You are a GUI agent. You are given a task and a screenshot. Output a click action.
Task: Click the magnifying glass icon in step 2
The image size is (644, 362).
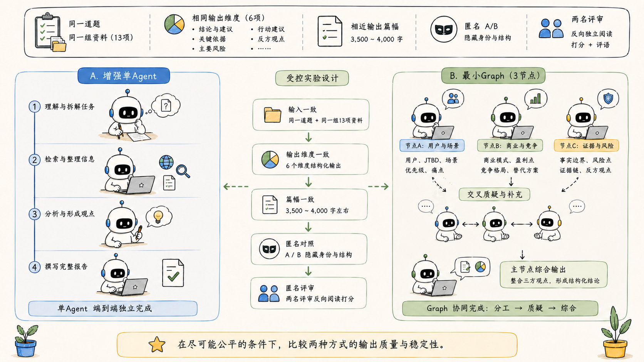[183, 171]
